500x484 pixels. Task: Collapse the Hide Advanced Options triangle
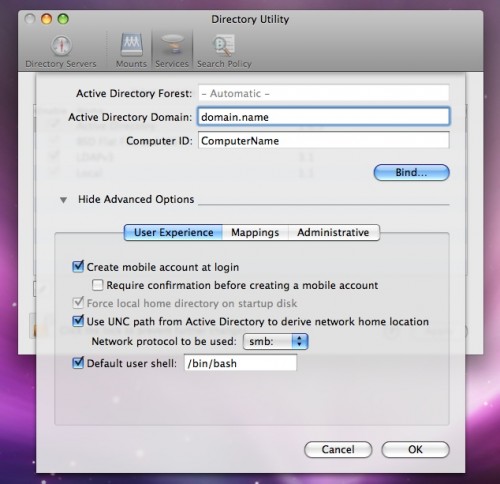tap(63, 200)
